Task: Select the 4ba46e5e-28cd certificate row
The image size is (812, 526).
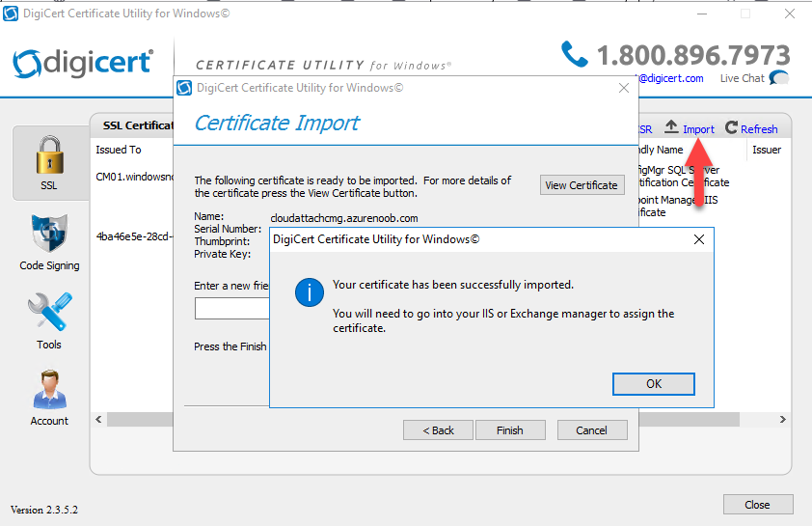Action: click(x=135, y=236)
